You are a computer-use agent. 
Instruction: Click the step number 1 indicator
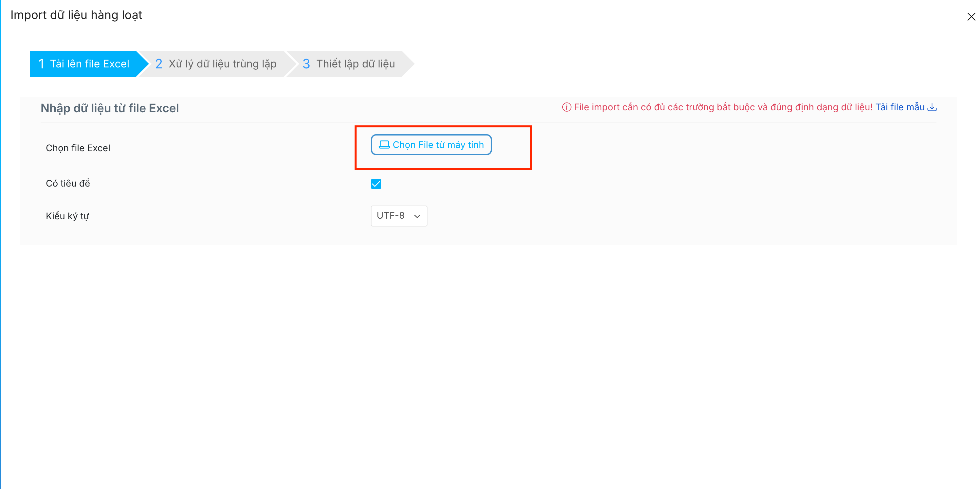[42, 64]
